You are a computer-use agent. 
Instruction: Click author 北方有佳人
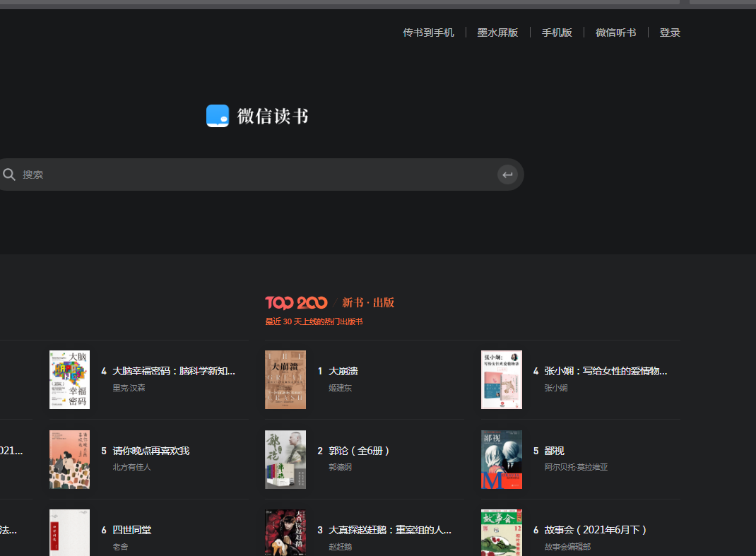point(131,467)
